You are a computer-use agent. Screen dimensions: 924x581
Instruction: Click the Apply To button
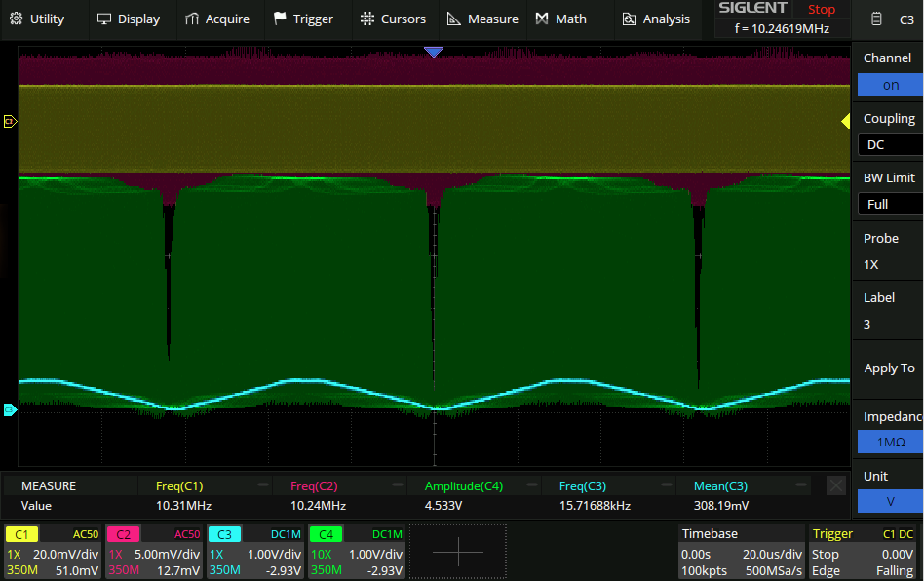coord(889,368)
